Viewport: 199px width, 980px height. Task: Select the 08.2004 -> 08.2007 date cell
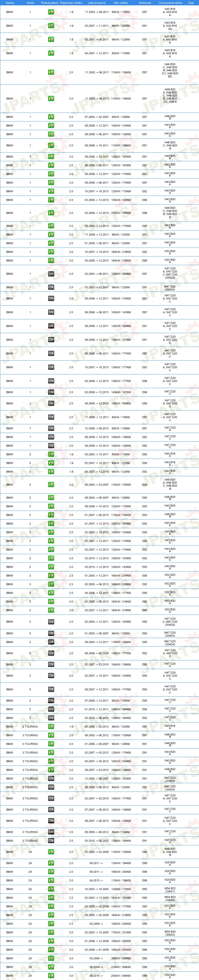click(97, 498)
